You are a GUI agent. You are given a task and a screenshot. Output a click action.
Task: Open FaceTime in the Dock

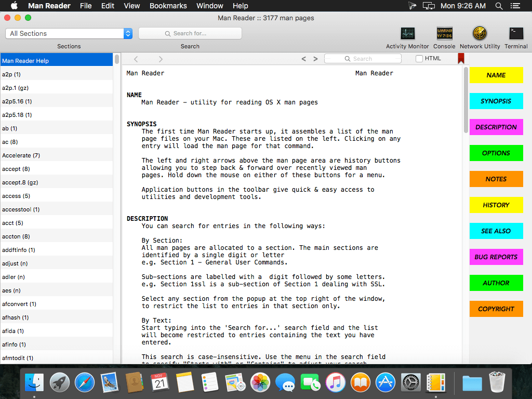[310, 383]
